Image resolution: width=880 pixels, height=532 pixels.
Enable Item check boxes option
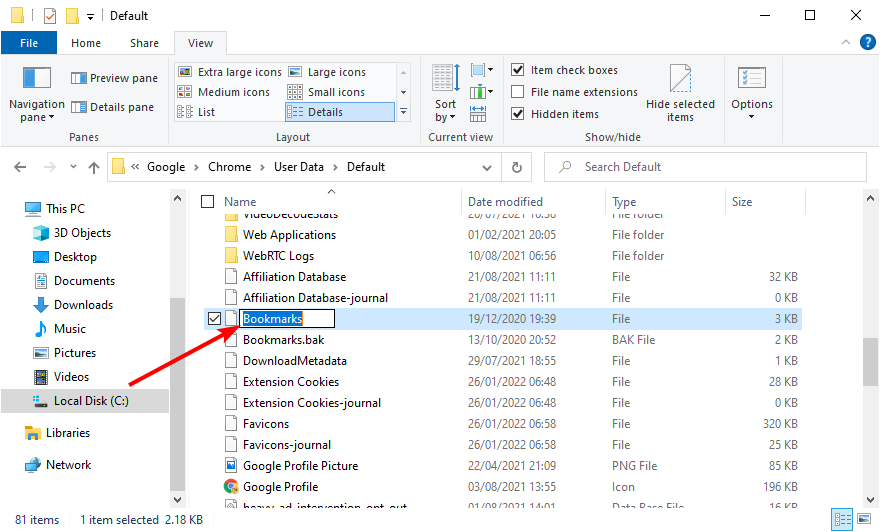click(x=517, y=70)
